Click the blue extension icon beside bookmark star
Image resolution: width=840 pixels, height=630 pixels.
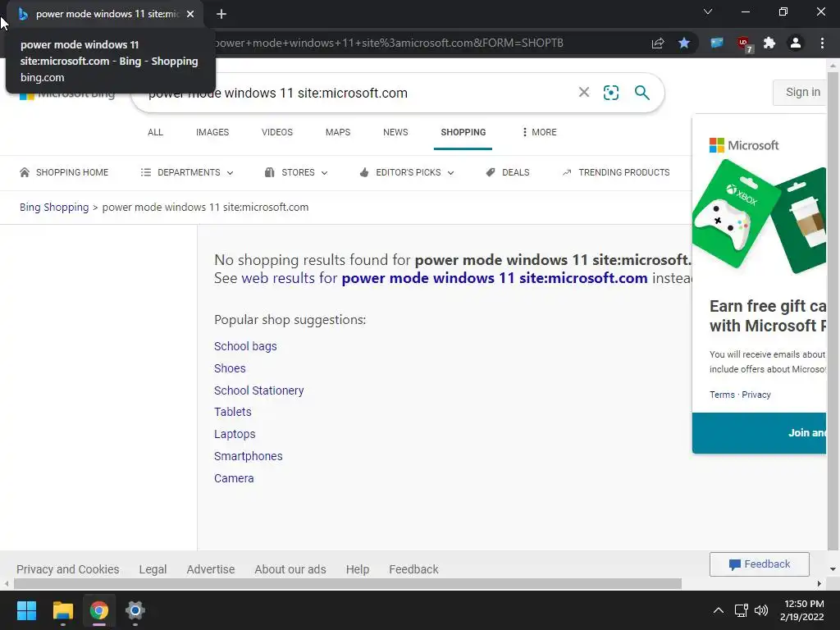point(717,43)
